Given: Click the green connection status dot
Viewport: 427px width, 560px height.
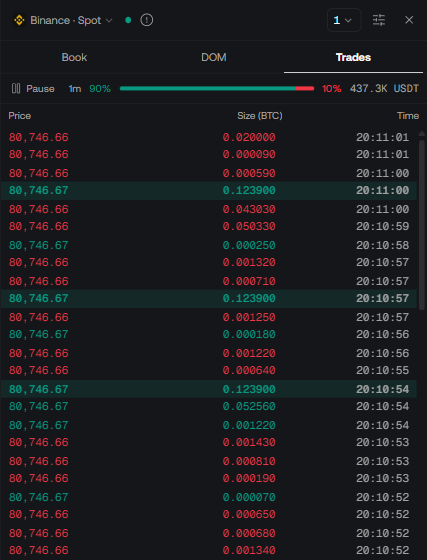Looking at the screenshot, I should click(128, 20).
